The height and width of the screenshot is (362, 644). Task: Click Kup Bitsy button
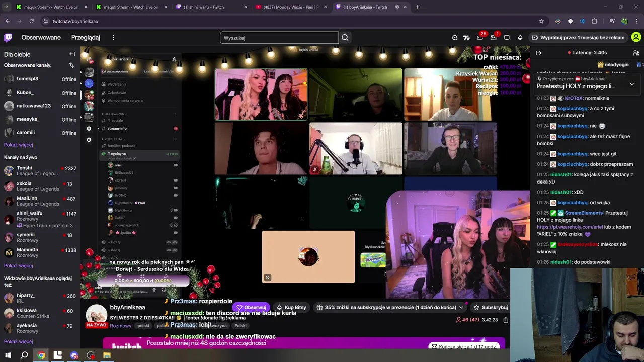[291, 307]
